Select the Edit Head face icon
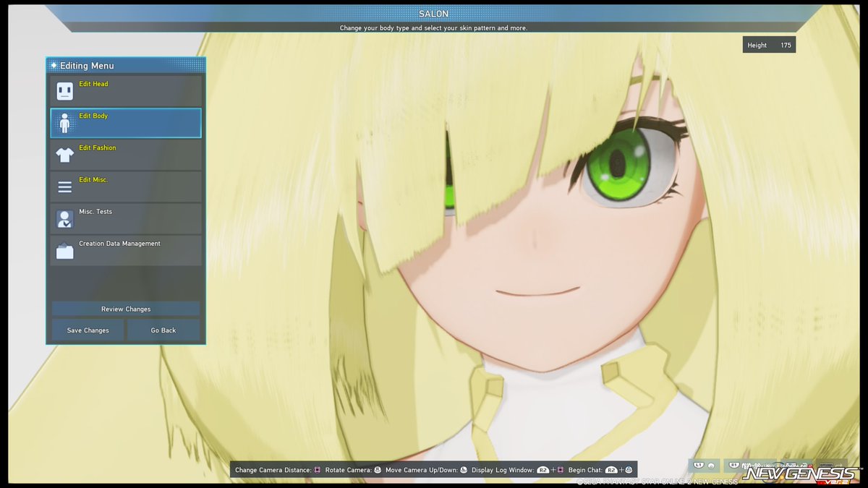 click(x=64, y=90)
